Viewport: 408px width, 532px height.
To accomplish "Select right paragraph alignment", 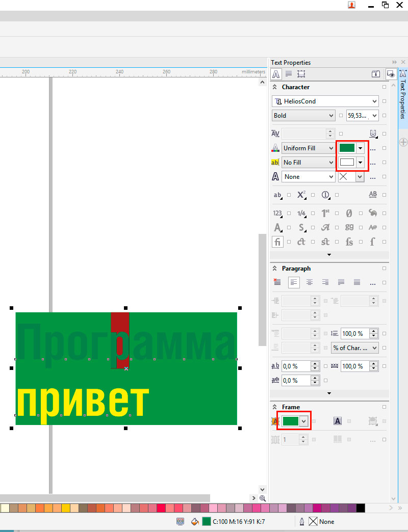I will click(325, 282).
